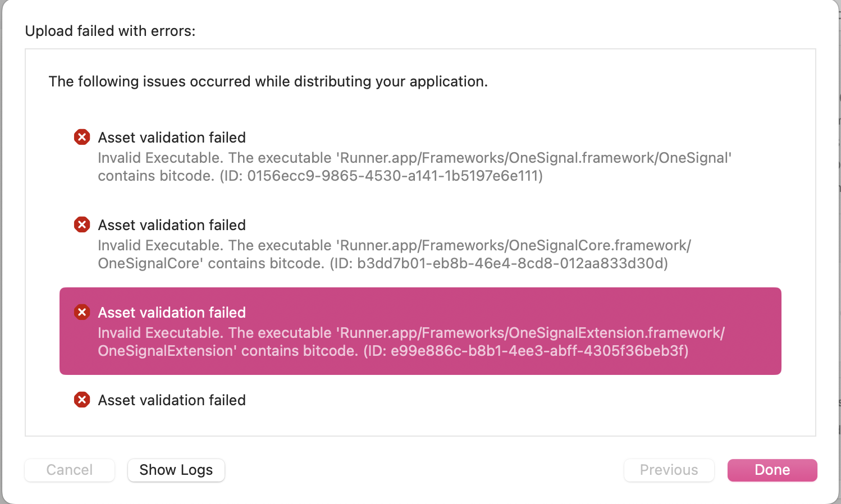Click the 'The following issues occurred' intro text
This screenshot has width=841, height=504.
tap(268, 81)
